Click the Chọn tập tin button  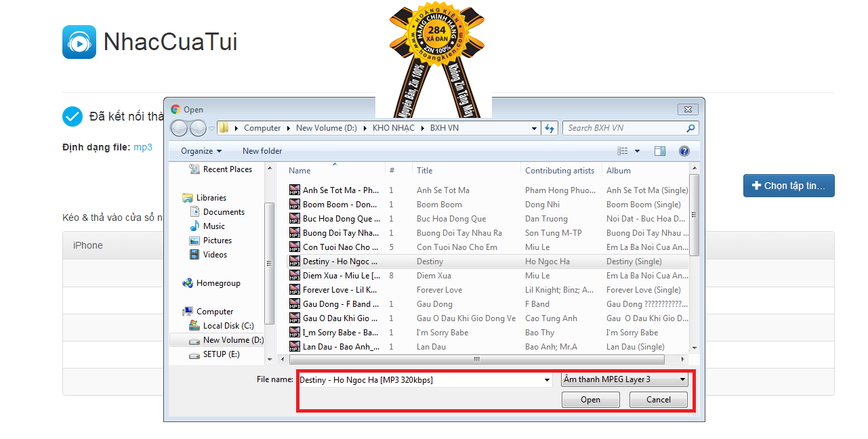(789, 186)
